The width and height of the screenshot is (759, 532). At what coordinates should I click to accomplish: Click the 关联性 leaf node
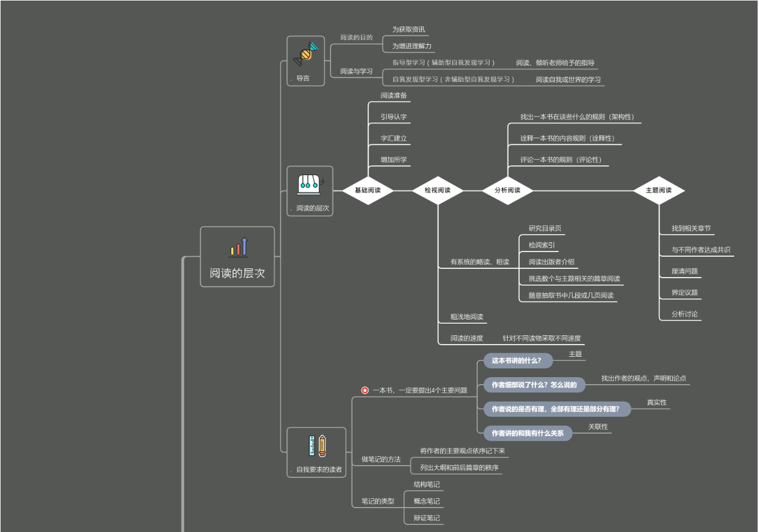(598, 427)
